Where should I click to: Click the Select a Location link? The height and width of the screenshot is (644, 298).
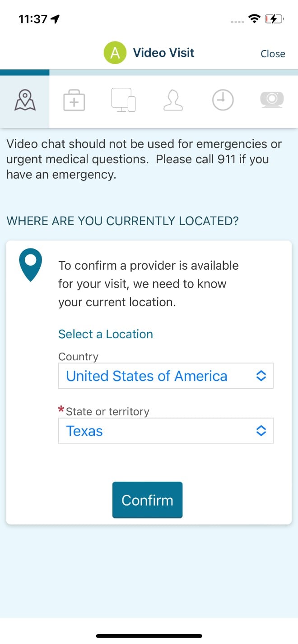[x=105, y=334]
